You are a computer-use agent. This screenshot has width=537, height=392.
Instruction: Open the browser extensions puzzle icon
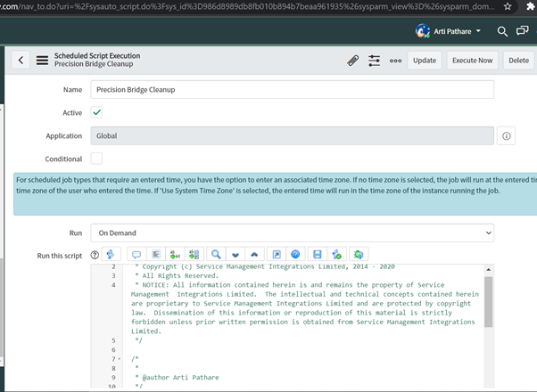pos(531,6)
